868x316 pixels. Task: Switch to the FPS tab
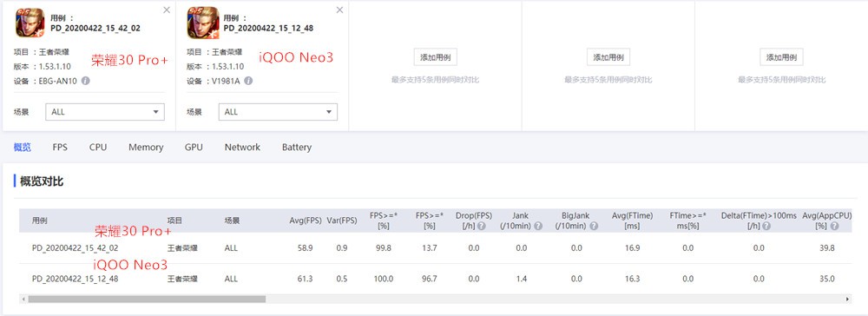pos(60,148)
